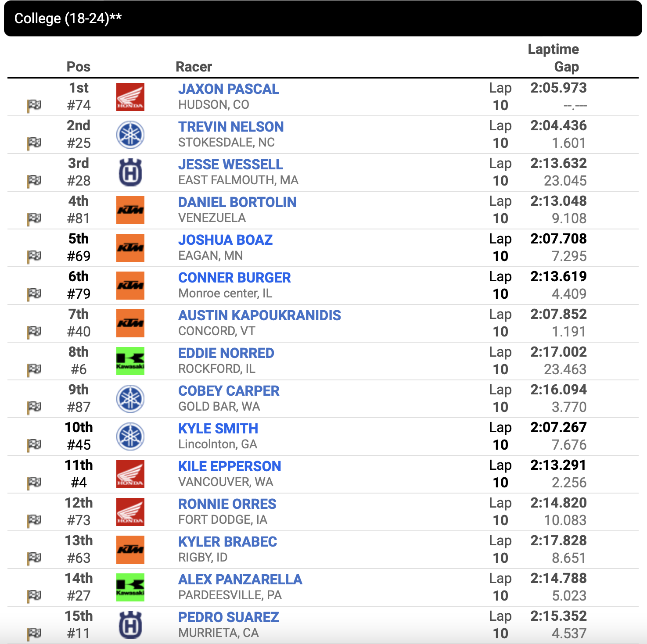647x644 pixels.
Task: Click the Honda logo for Kile Epperson
Action: [x=130, y=474]
